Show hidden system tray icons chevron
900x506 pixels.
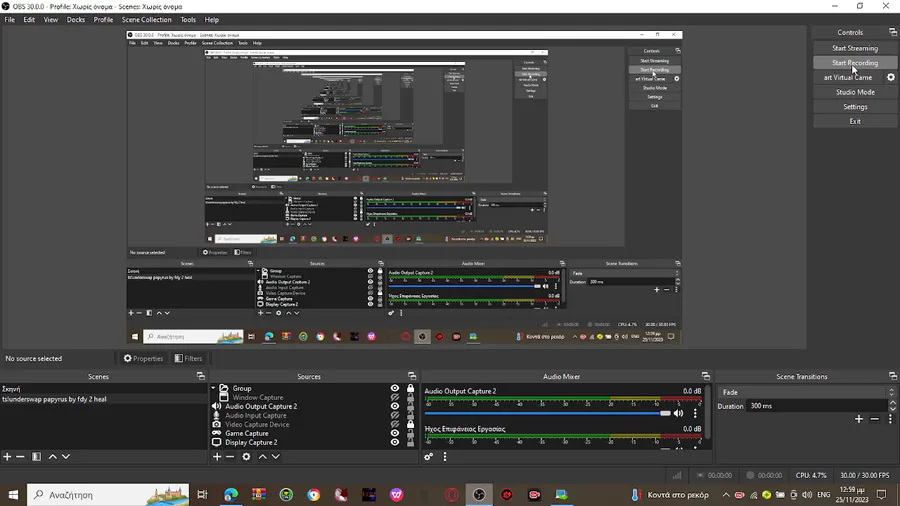[726, 495]
